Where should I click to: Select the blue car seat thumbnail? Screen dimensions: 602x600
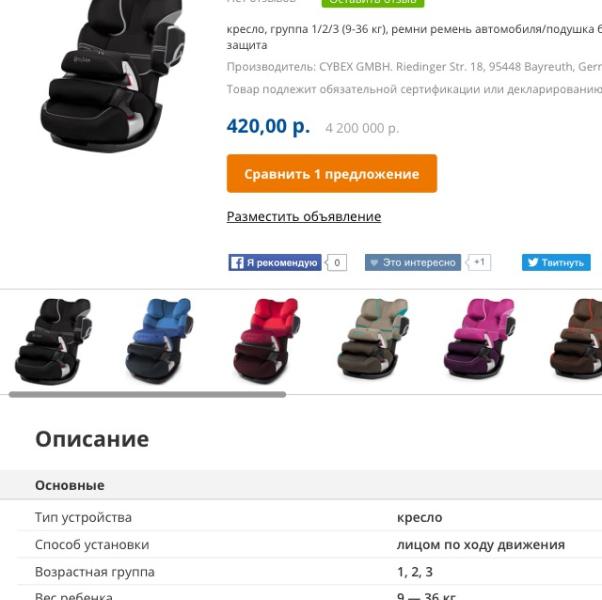(159, 340)
